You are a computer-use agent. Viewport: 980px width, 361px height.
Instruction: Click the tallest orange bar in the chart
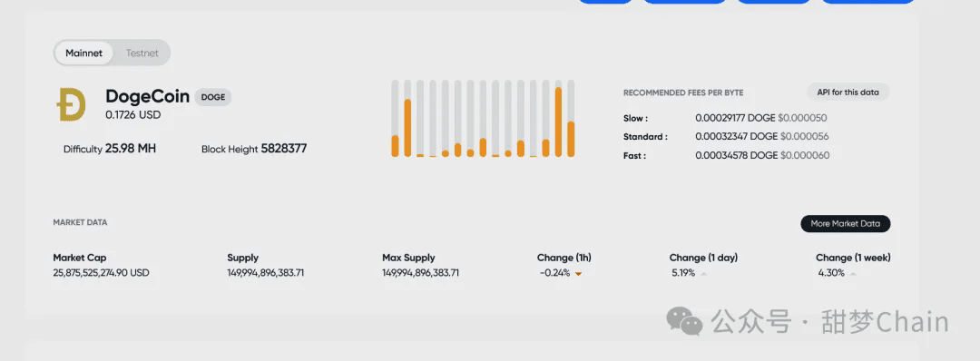[558, 122]
